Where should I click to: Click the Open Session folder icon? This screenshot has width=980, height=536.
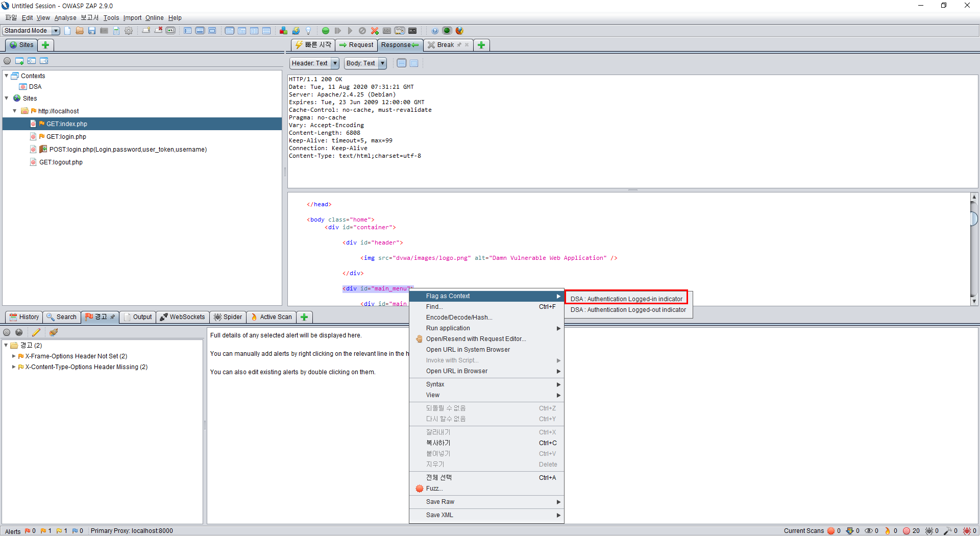[80, 31]
